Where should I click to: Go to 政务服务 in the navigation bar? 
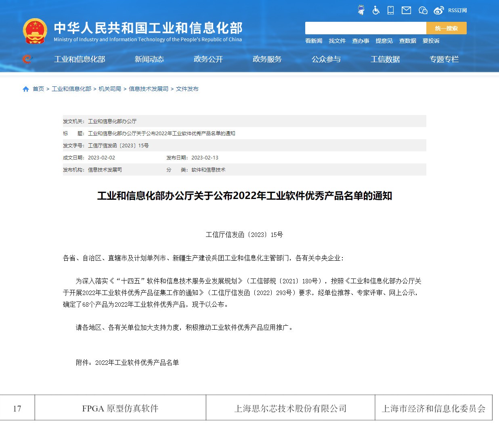click(267, 59)
